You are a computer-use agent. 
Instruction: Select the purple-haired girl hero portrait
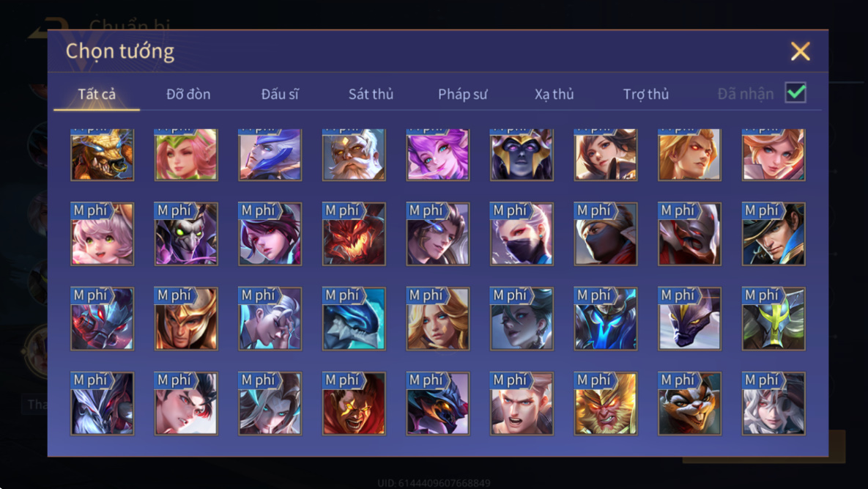coord(437,155)
